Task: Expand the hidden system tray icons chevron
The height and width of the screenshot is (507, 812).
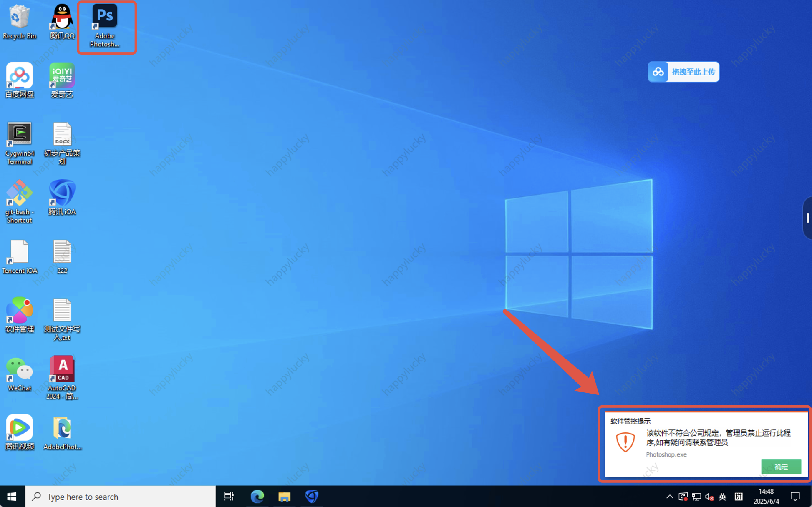Action: (x=669, y=497)
